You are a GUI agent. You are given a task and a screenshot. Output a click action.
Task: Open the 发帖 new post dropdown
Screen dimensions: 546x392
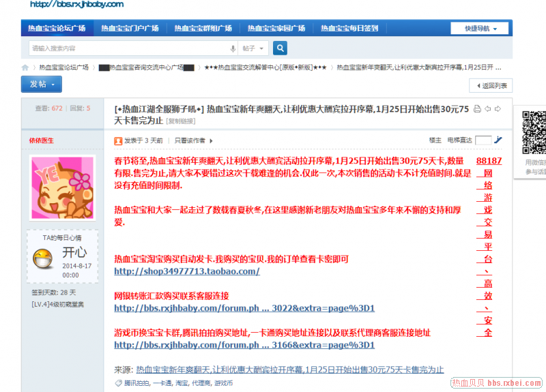[42, 85]
